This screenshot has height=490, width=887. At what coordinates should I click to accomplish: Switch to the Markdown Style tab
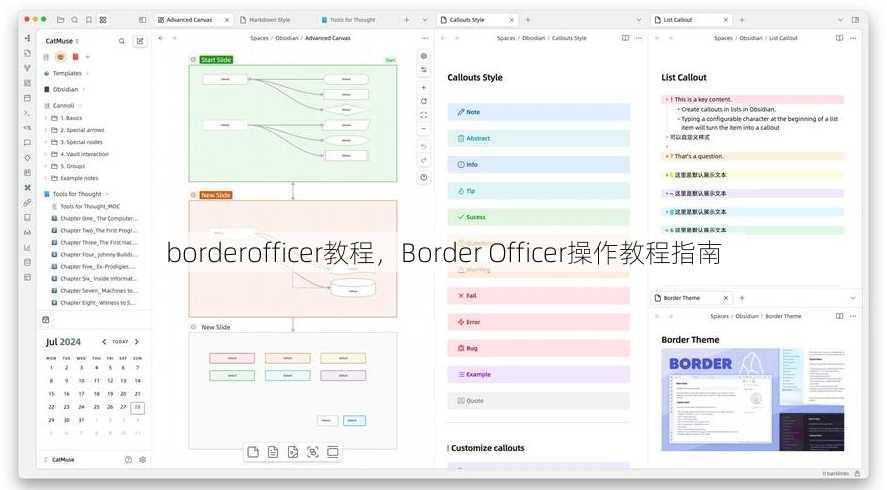click(x=269, y=20)
